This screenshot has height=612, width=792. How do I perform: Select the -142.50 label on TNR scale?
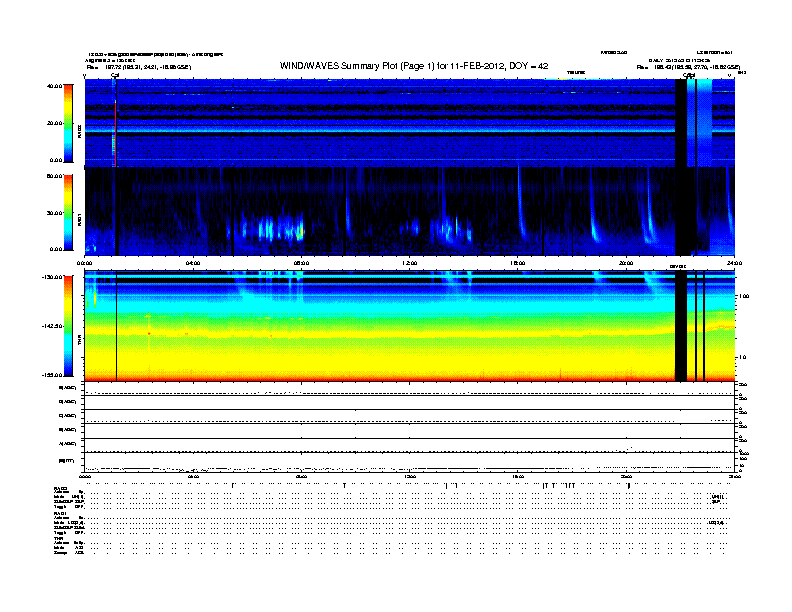point(52,326)
